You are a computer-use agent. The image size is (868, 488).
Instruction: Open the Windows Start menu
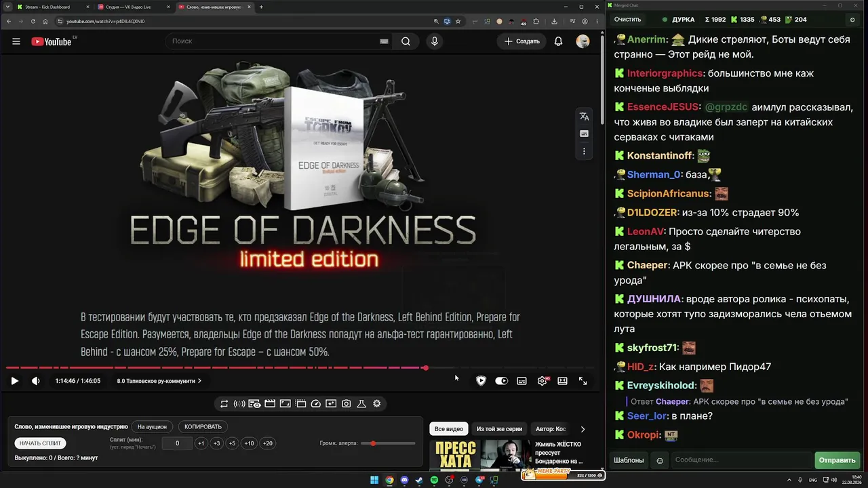374,481
